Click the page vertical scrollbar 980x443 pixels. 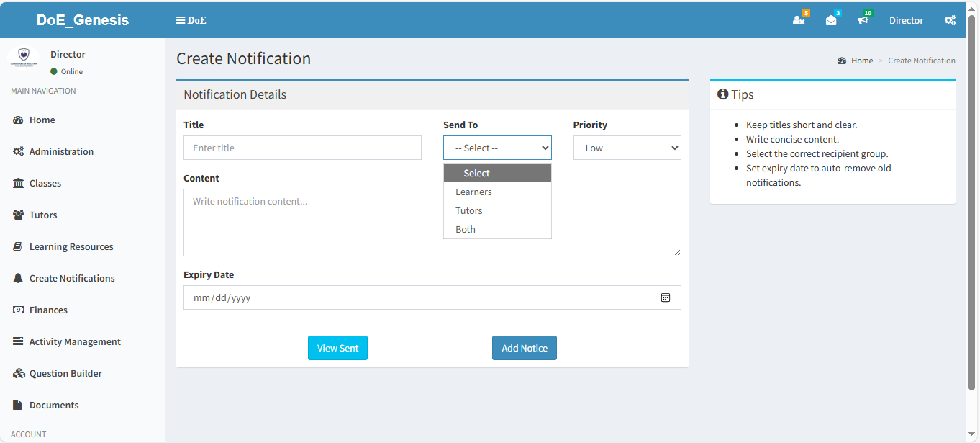(972, 202)
